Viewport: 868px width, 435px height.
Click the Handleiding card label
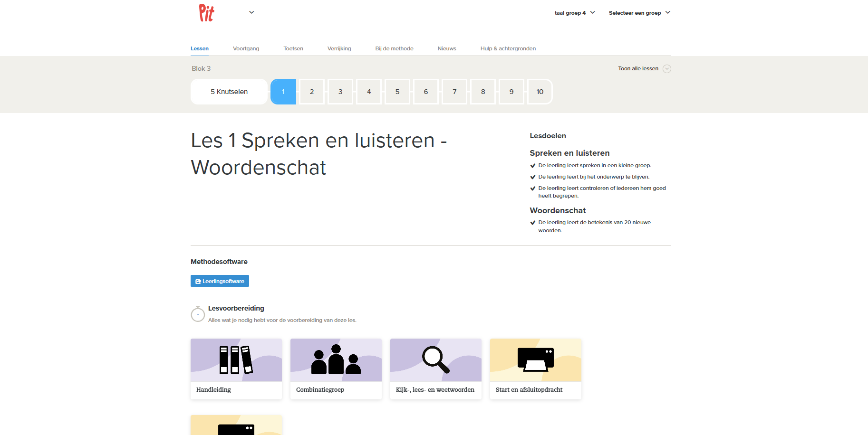pos(213,389)
